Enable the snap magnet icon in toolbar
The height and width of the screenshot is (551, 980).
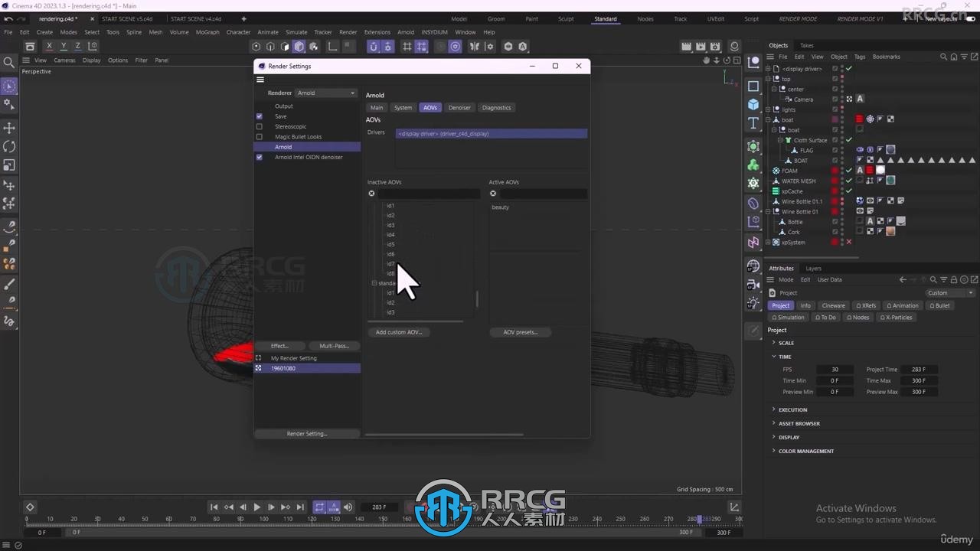(373, 47)
